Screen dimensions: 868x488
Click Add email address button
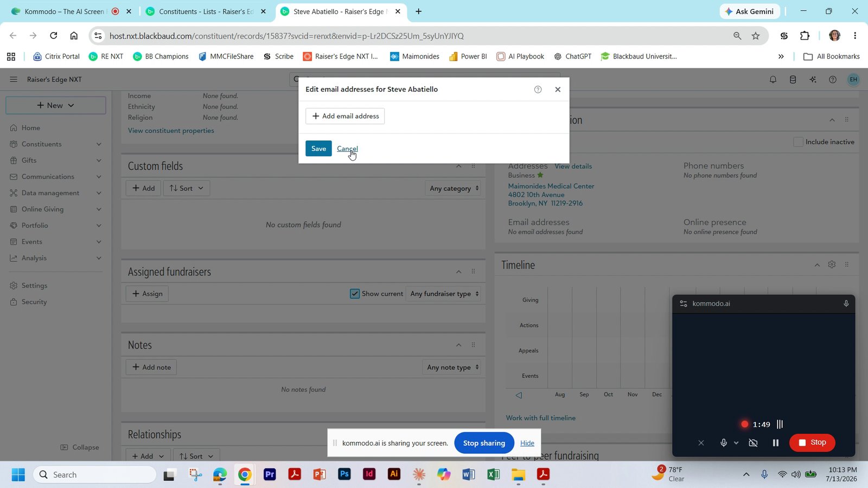coord(345,116)
